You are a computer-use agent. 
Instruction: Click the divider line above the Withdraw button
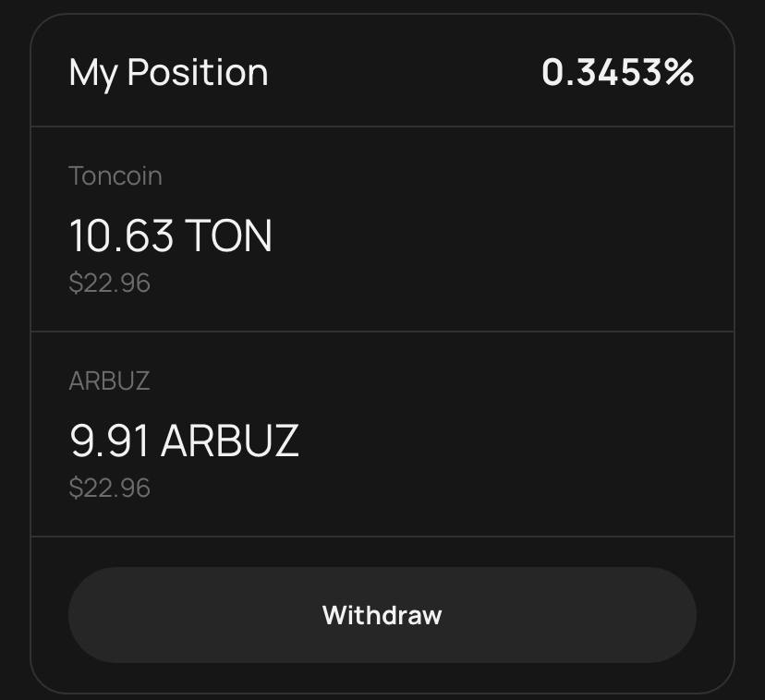point(382,536)
